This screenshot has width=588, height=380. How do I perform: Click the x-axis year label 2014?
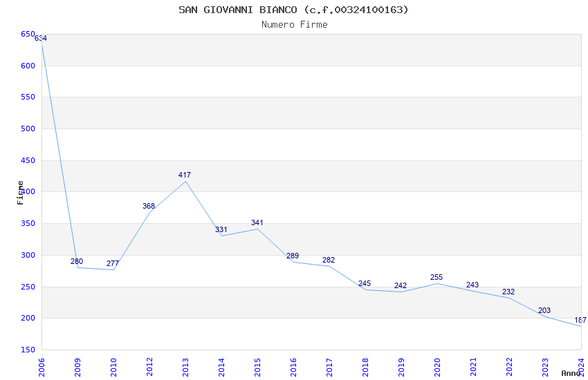coord(221,368)
